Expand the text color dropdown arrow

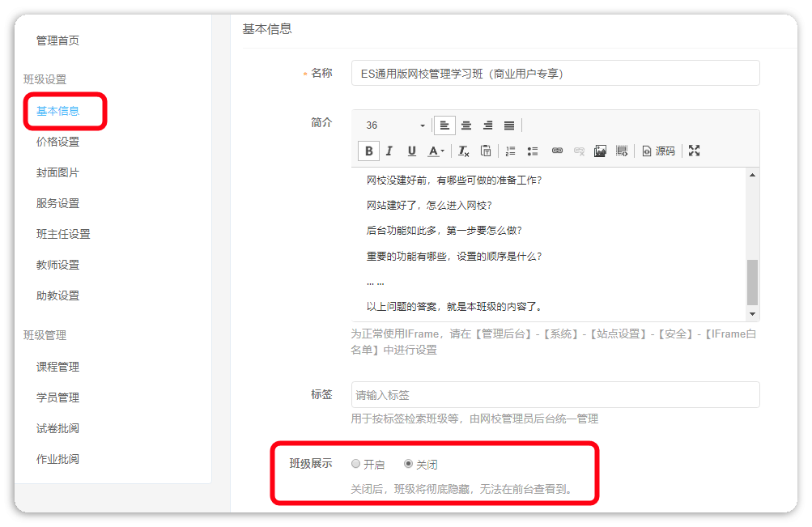click(x=443, y=151)
